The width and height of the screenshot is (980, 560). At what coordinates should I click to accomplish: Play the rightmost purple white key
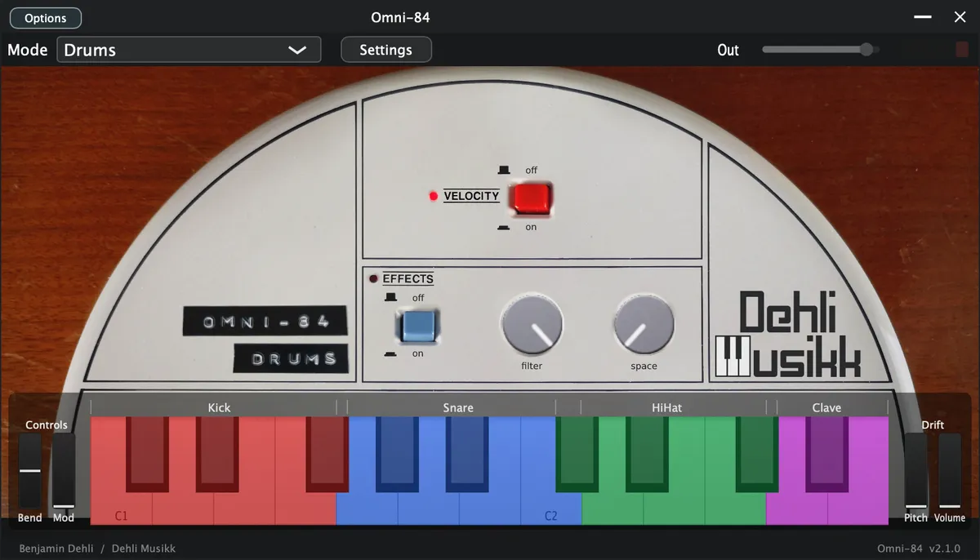tap(858, 508)
